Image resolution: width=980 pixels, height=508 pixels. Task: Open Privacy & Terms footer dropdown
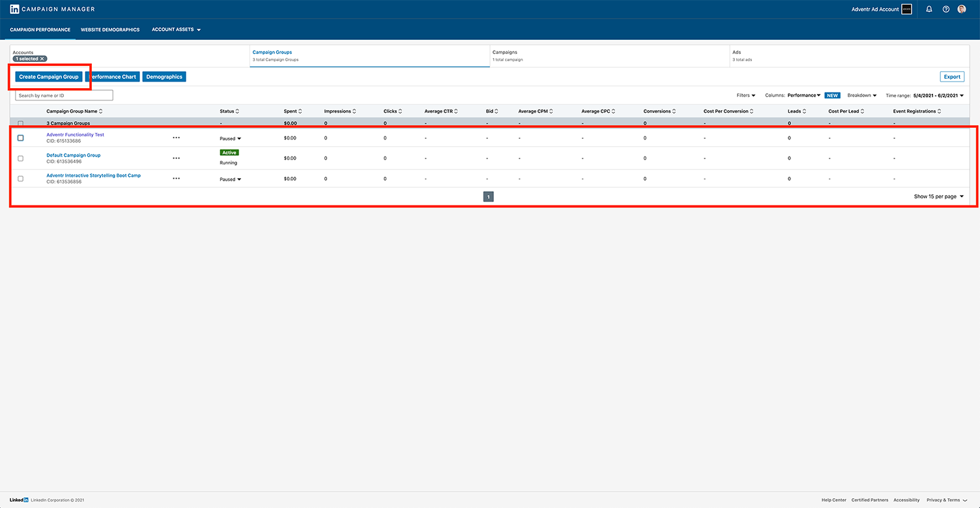click(947, 500)
